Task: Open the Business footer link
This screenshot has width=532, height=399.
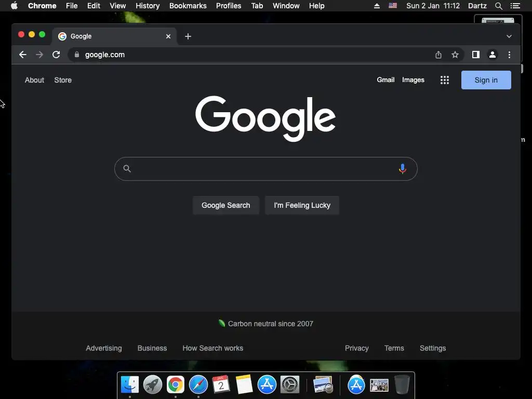Action: click(152, 348)
